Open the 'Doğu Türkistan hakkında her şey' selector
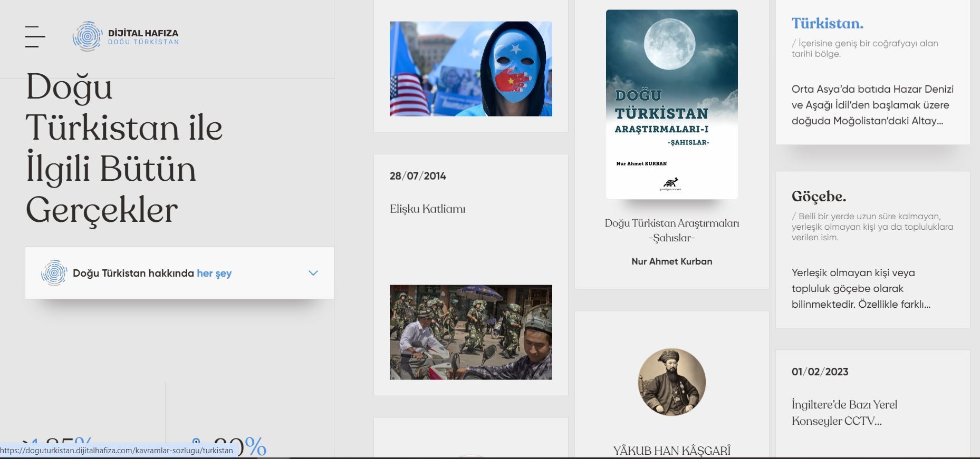Screen dimensions: 980x459 tap(152, 273)
